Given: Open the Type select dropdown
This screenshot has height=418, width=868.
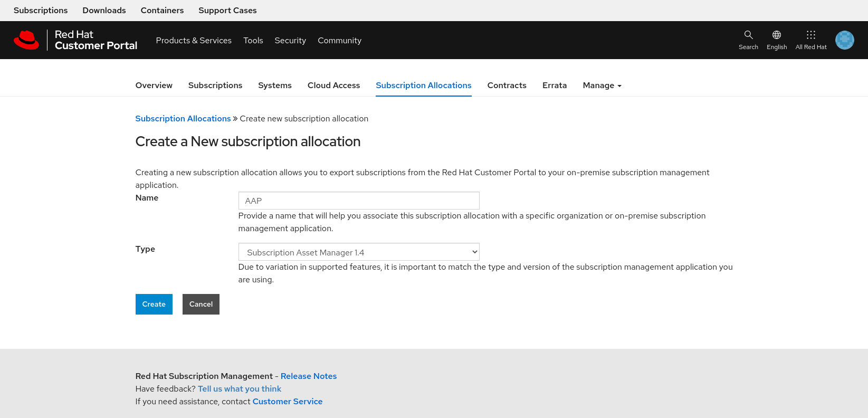Looking at the screenshot, I should [x=359, y=252].
